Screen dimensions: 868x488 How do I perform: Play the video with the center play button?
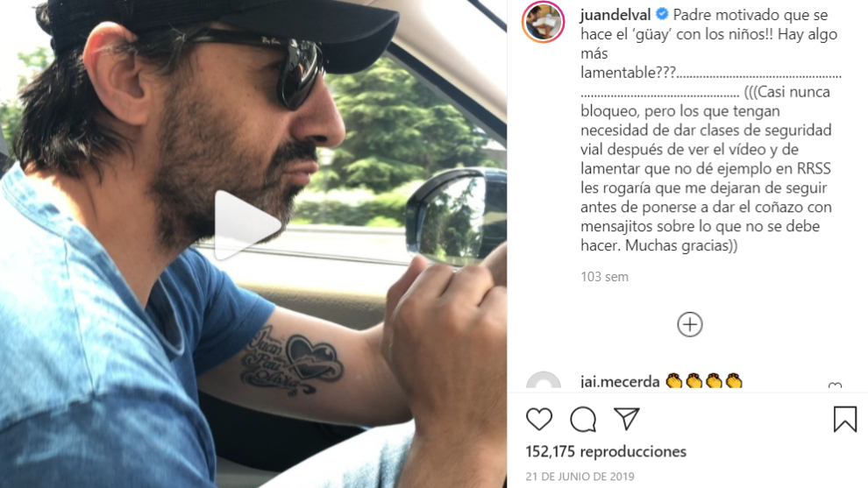247,225
